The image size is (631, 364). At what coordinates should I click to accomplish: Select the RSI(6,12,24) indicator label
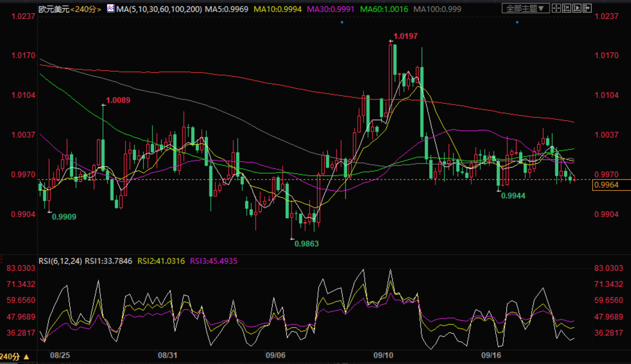[x=60, y=261]
